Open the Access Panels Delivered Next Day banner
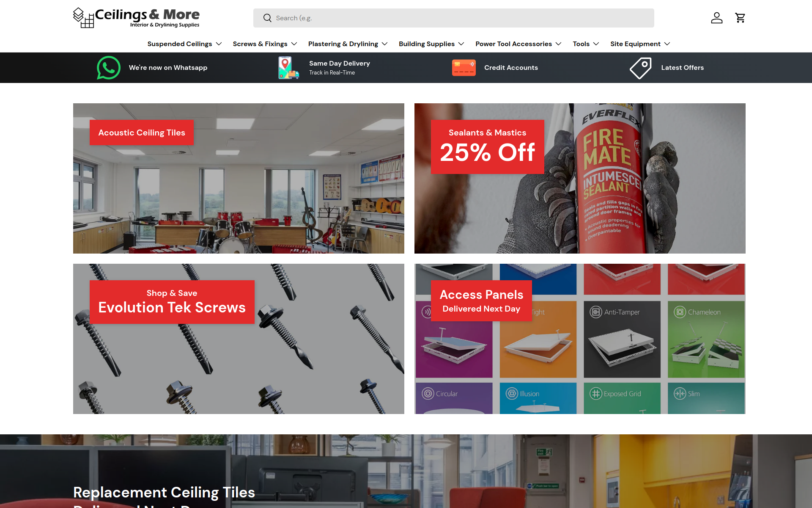 pos(580,339)
